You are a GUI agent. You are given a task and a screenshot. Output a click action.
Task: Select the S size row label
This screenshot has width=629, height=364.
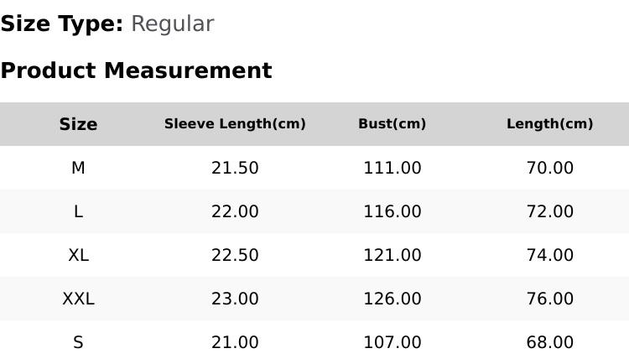[78, 343]
